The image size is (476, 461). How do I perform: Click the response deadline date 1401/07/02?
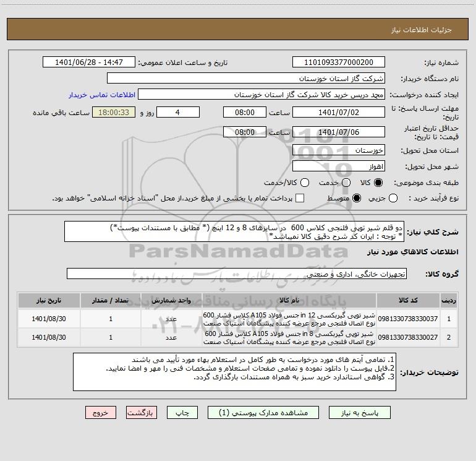(x=339, y=112)
